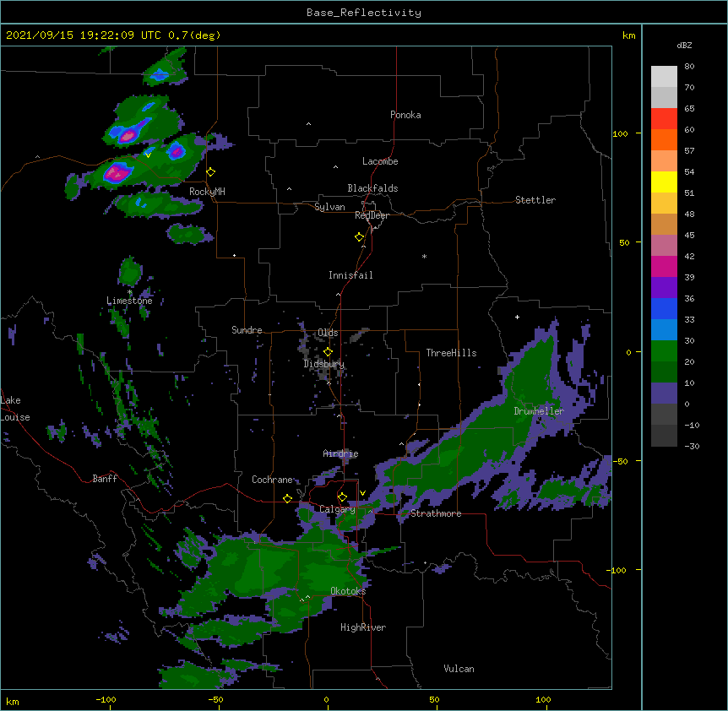Image resolution: width=728 pixels, height=711 pixels.
Task: Pick the orange 57-60 dBZ legend band
Action: pyautogui.click(x=664, y=139)
